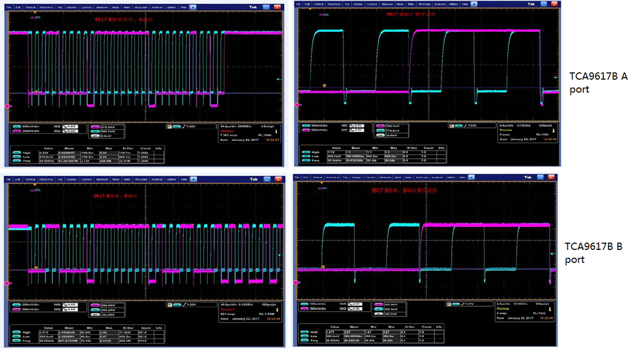The height and width of the screenshot is (353, 644).
Task: Click cyan C1 channel badge, top-left scope
Action: pyautogui.click(x=17, y=127)
